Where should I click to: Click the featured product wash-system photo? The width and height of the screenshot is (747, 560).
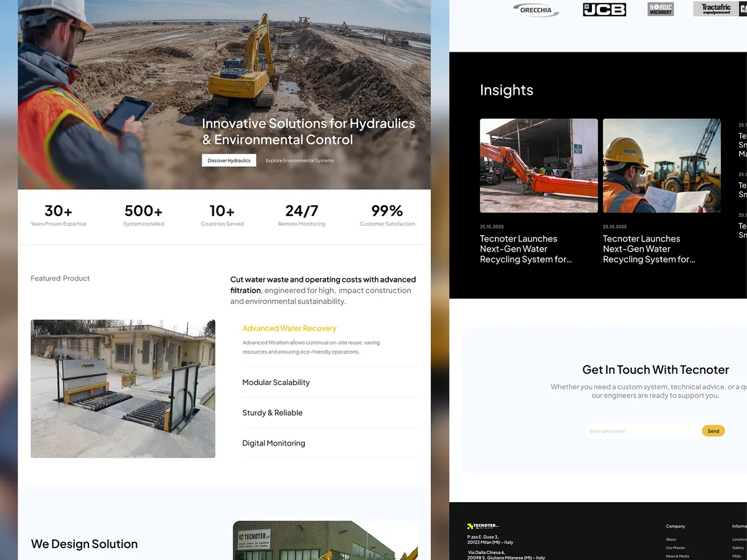pos(123,389)
